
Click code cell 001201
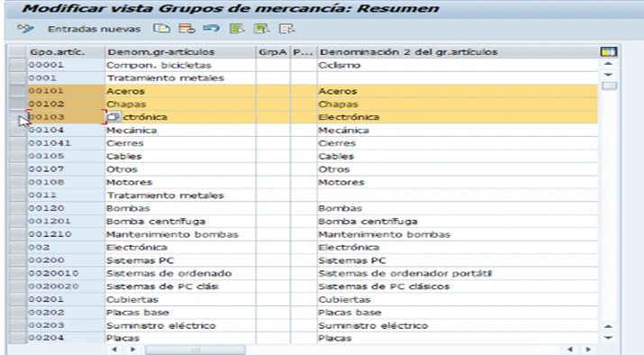tap(66, 221)
